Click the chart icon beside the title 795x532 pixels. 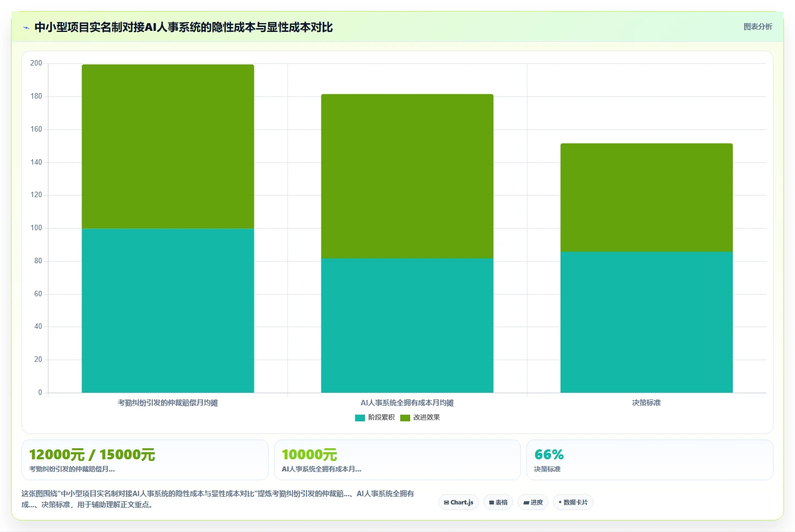click(x=26, y=28)
